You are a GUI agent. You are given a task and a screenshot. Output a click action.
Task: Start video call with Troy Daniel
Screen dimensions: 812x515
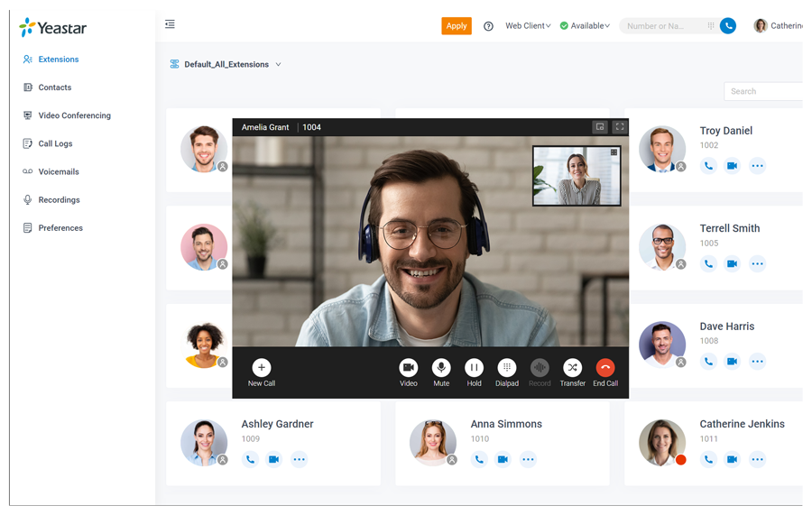pos(732,166)
